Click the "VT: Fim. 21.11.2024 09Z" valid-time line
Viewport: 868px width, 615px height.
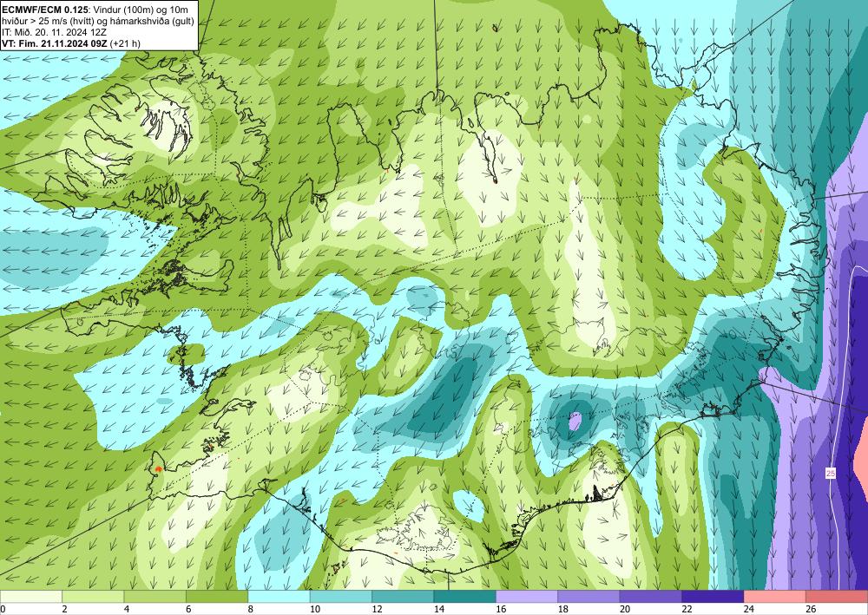click(71, 43)
